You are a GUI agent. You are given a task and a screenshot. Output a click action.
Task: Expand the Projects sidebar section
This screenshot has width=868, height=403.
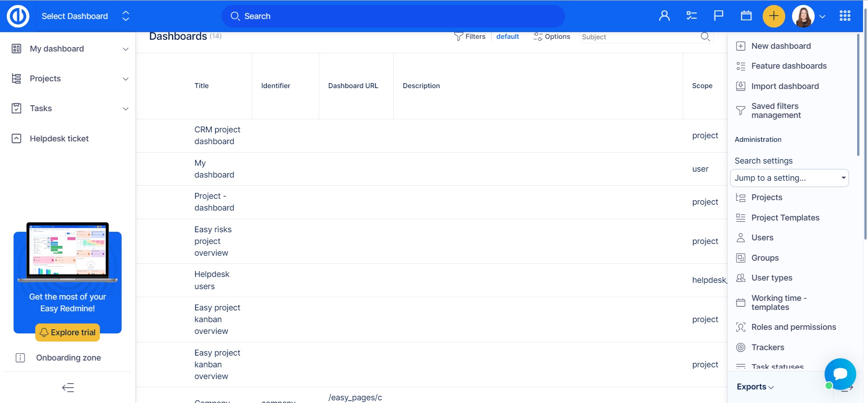pos(125,79)
